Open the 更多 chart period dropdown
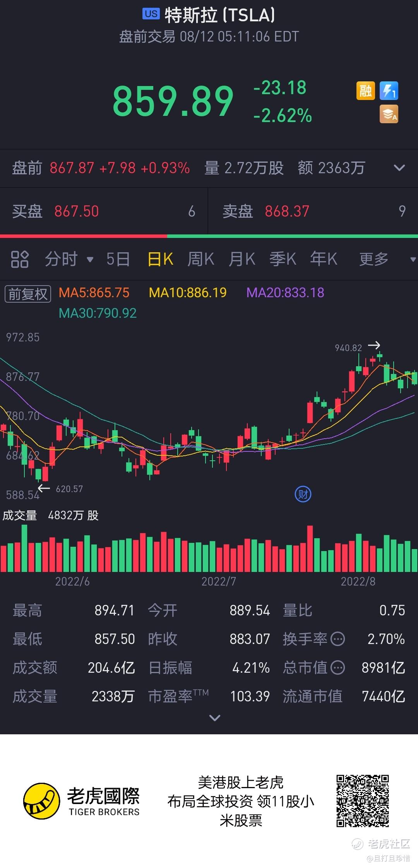418x868 pixels. click(413, 260)
